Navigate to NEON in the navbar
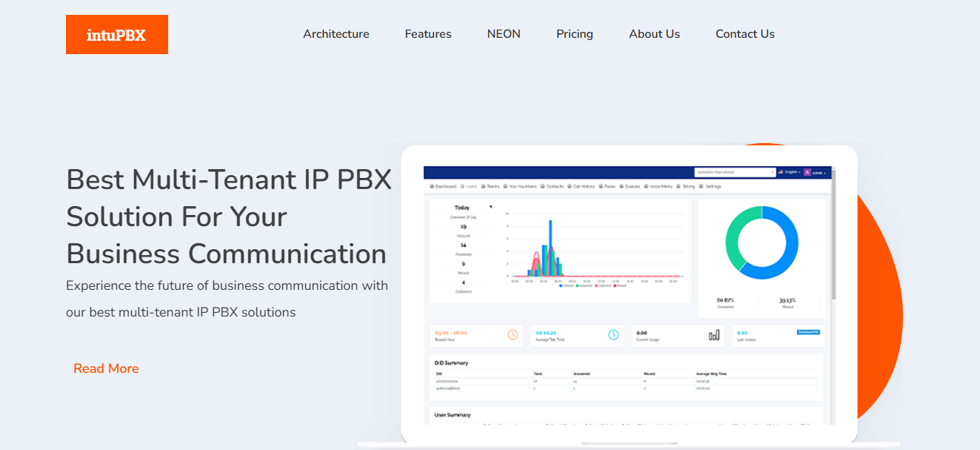 coord(504,34)
